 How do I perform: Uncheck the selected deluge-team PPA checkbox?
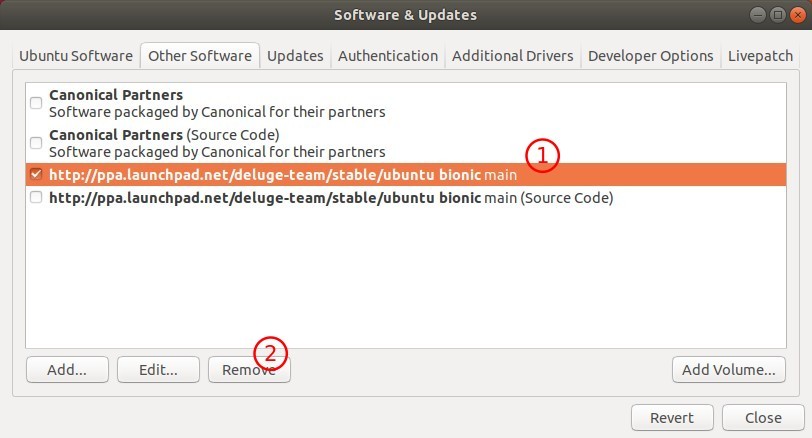(36, 174)
